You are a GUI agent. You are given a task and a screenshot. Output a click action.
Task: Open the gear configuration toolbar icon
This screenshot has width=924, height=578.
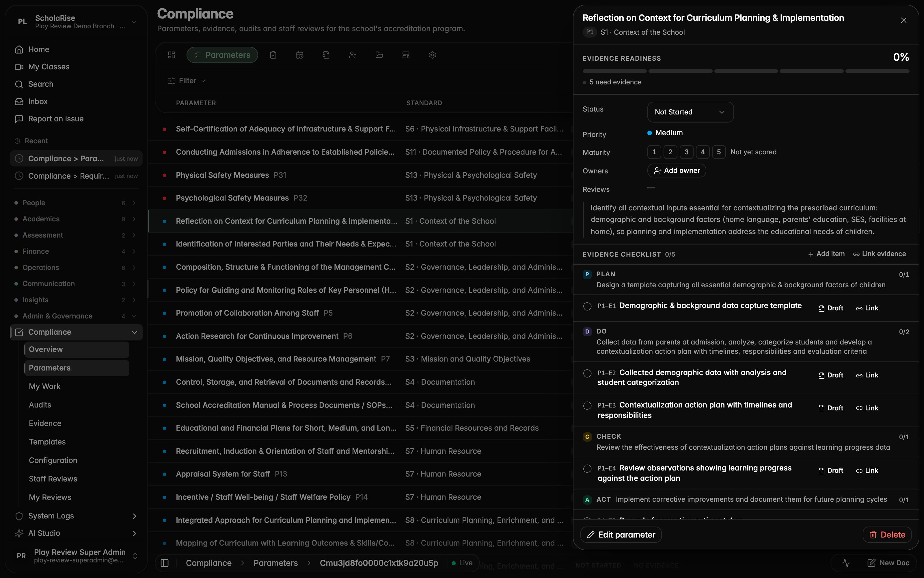pyautogui.click(x=432, y=55)
